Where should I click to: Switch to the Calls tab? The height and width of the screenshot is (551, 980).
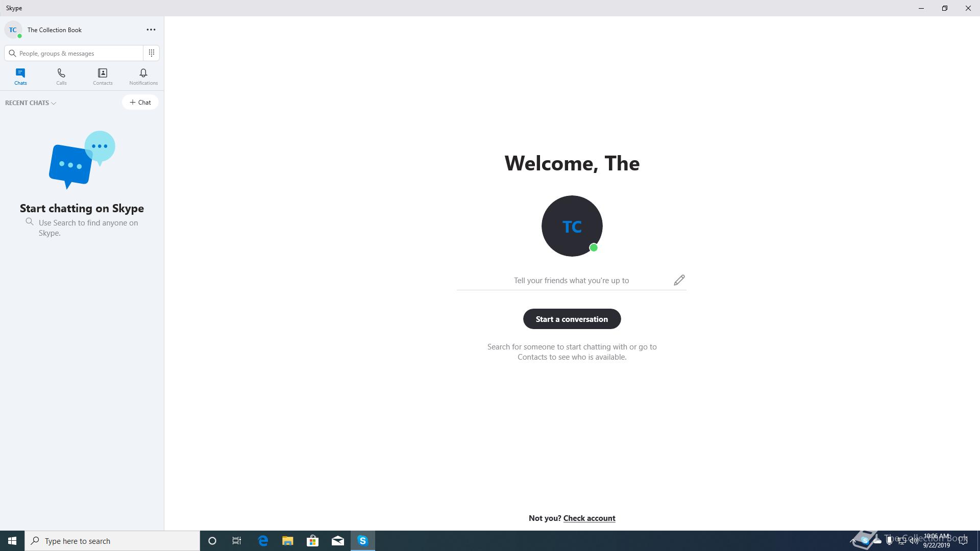point(61,77)
